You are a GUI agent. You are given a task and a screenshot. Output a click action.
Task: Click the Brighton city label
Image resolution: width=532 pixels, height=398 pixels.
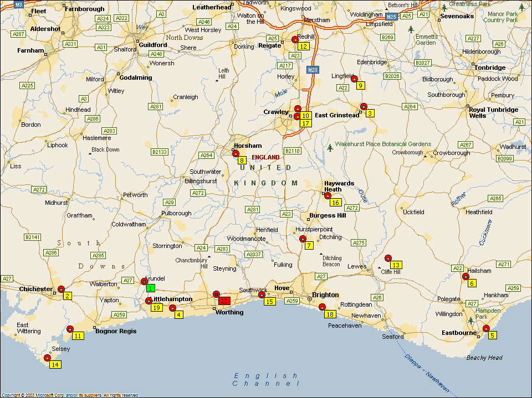(x=325, y=295)
